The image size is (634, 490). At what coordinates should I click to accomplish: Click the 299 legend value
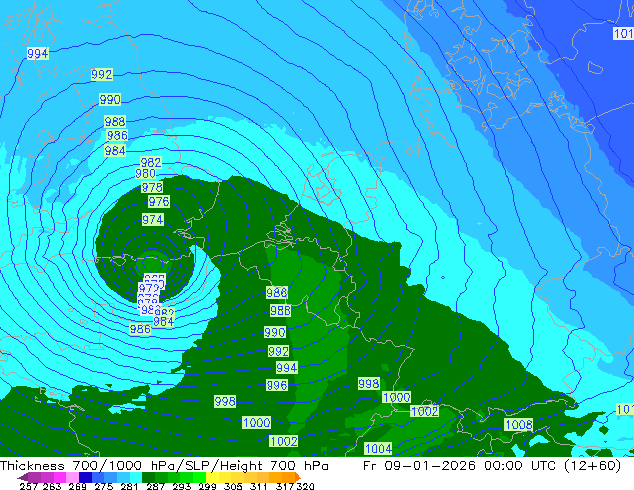tap(207, 486)
